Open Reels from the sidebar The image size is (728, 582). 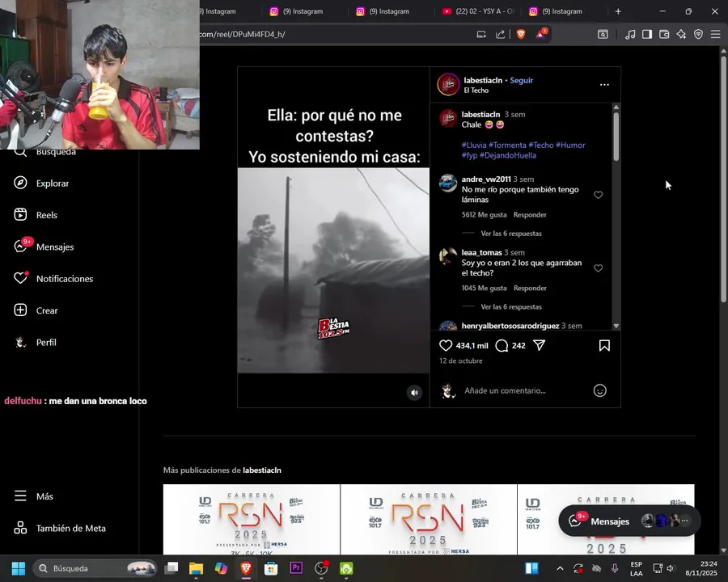(x=36, y=215)
